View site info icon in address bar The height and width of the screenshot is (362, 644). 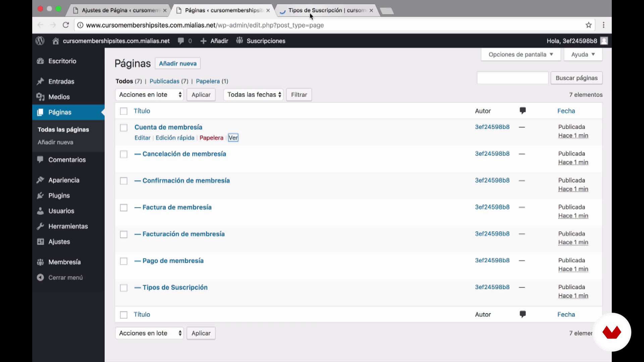point(80,25)
